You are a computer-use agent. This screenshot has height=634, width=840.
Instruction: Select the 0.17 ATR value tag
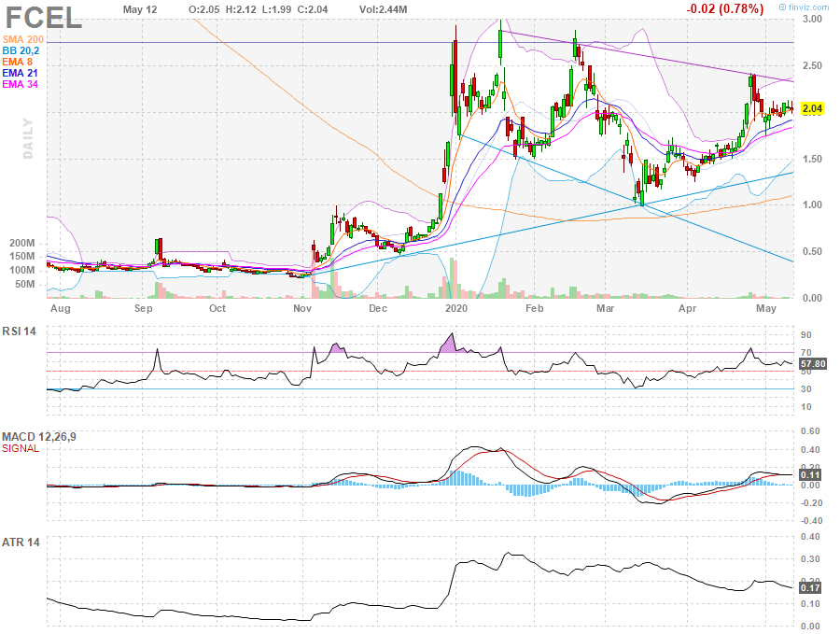[810, 588]
